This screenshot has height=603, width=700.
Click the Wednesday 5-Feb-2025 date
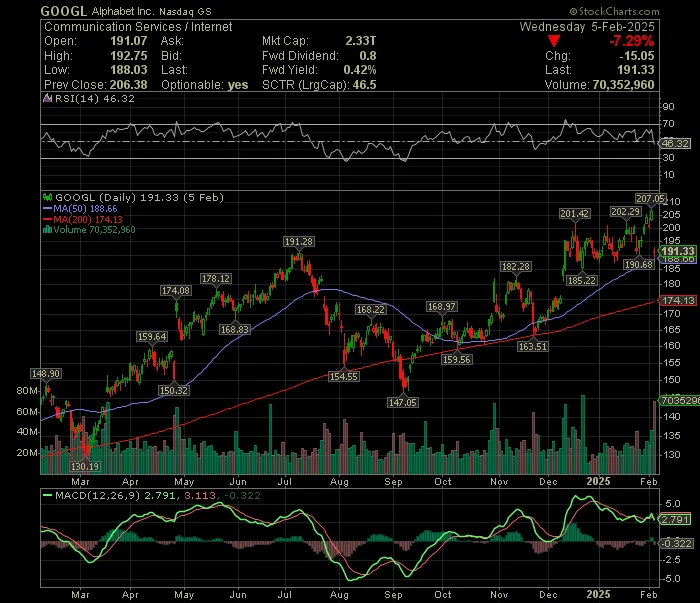[x=587, y=27]
